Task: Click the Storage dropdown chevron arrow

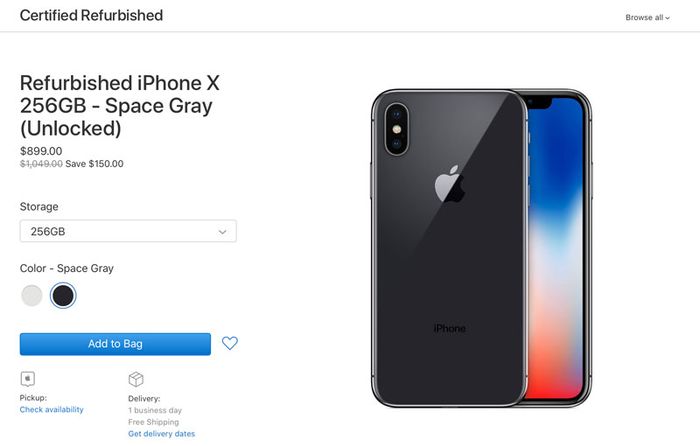Action: (222, 232)
